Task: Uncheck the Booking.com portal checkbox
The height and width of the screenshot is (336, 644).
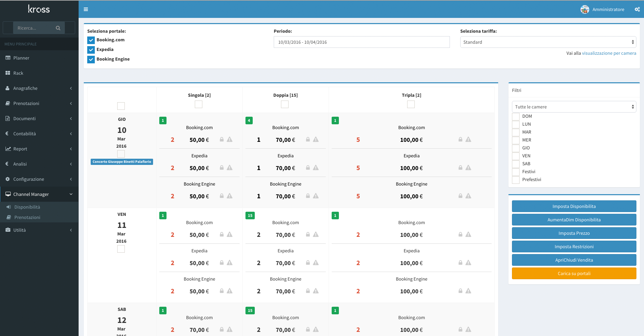Action: tap(91, 40)
